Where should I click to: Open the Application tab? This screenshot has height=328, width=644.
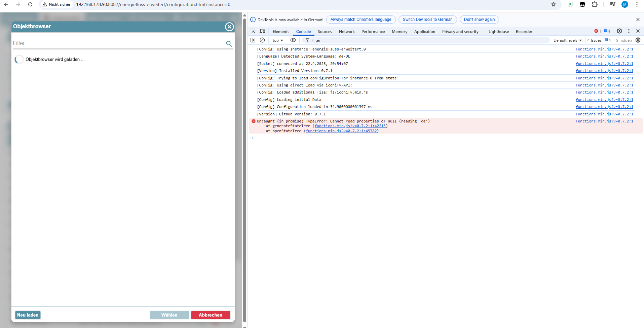pos(425,32)
